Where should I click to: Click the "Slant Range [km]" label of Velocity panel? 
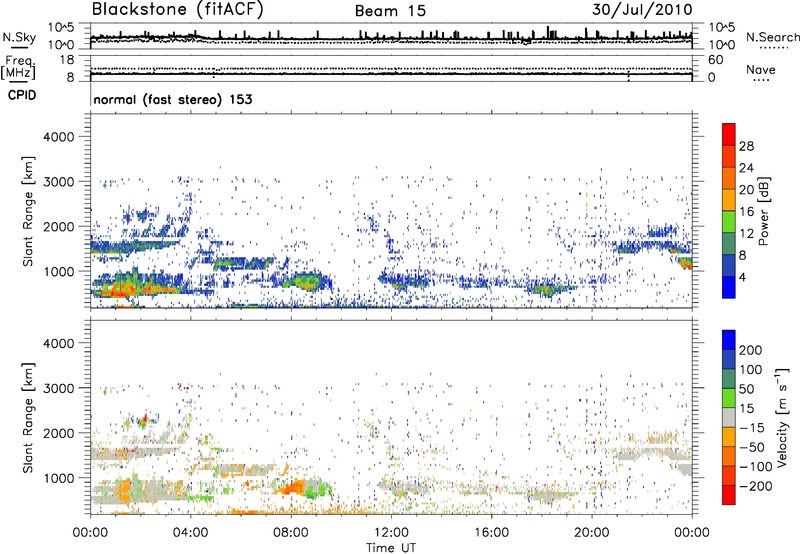(28, 417)
